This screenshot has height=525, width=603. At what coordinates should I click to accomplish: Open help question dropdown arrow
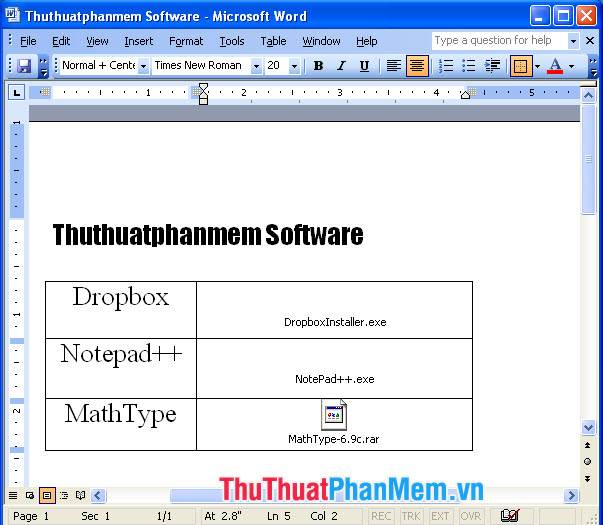pyautogui.click(x=573, y=41)
